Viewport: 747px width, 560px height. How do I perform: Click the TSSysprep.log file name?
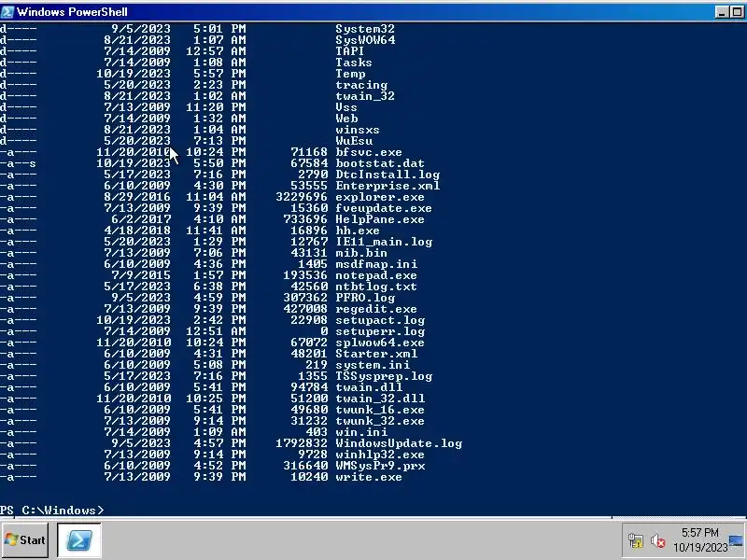[384, 376]
